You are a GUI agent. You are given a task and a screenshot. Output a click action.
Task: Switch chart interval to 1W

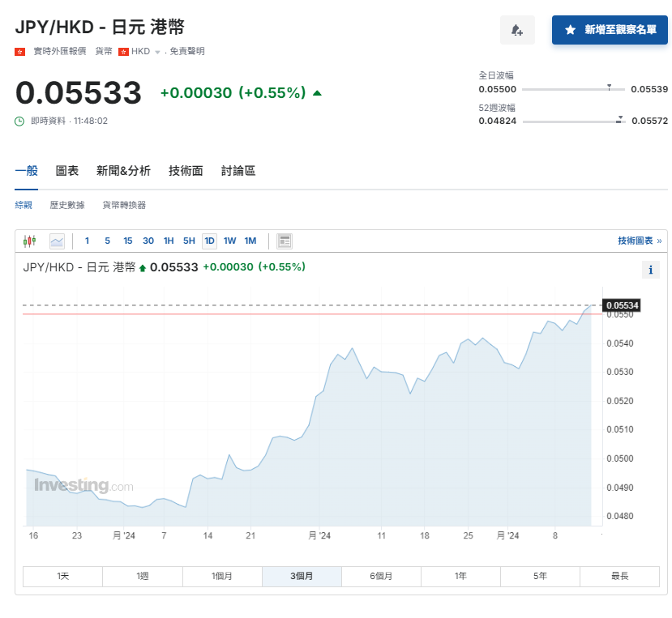tap(229, 241)
